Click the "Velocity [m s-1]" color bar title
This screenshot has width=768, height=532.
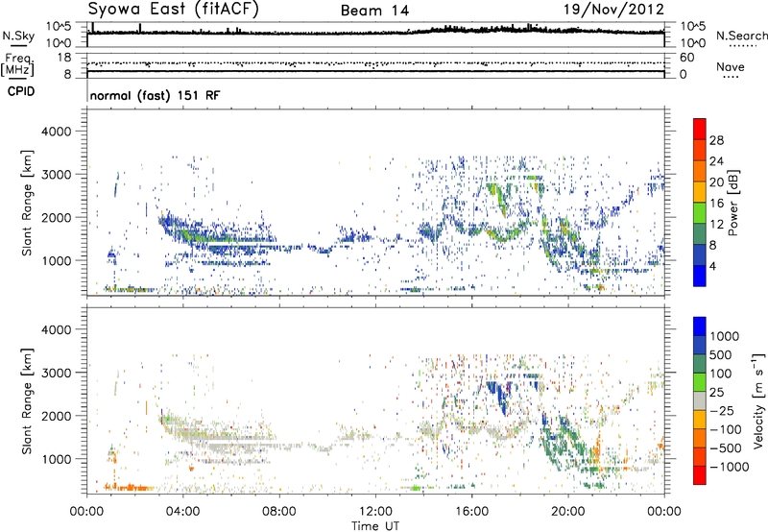pos(758,400)
